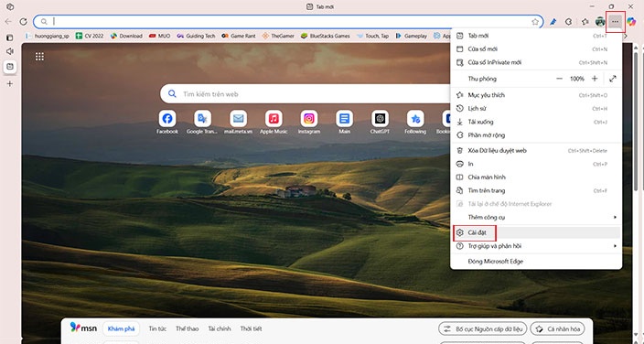The image size is (644, 344).
Task: Open the tab actions icon in the sidebar
Action: coord(10,38)
